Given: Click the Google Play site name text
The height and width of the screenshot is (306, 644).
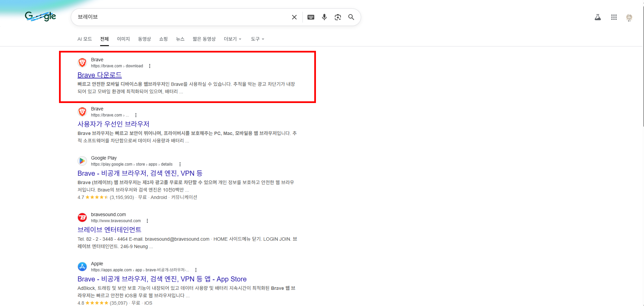Looking at the screenshot, I should 104,158.
